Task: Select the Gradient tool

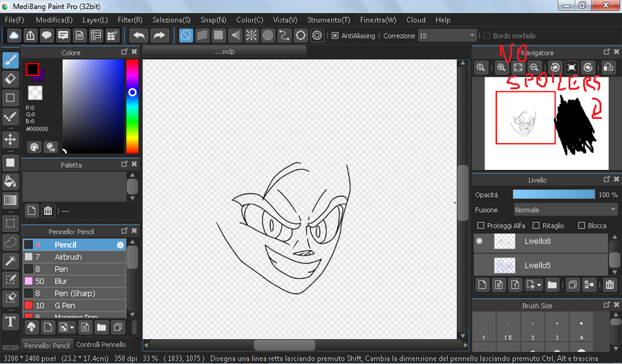Action: point(10,200)
